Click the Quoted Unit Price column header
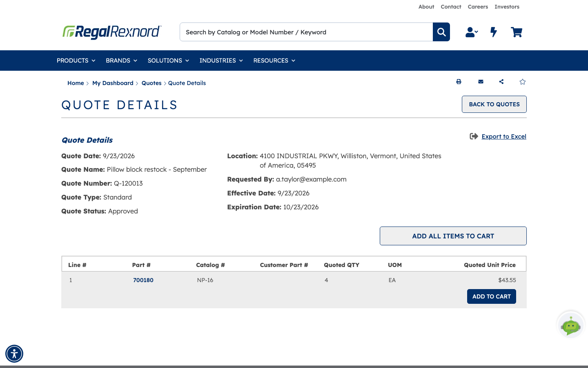Image resolution: width=588 pixels, height=368 pixels. click(x=490, y=265)
